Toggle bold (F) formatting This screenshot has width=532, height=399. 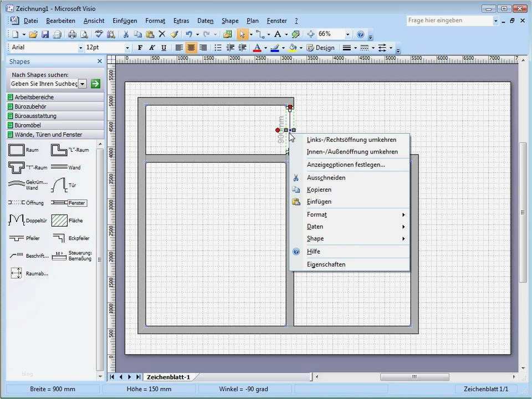coord(140,48)
